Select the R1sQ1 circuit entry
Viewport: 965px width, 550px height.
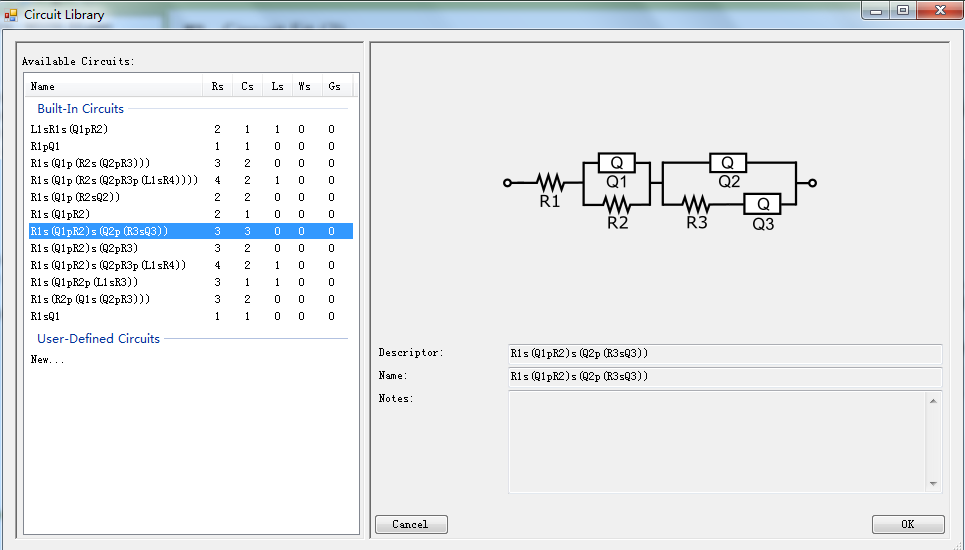point(46,316)
